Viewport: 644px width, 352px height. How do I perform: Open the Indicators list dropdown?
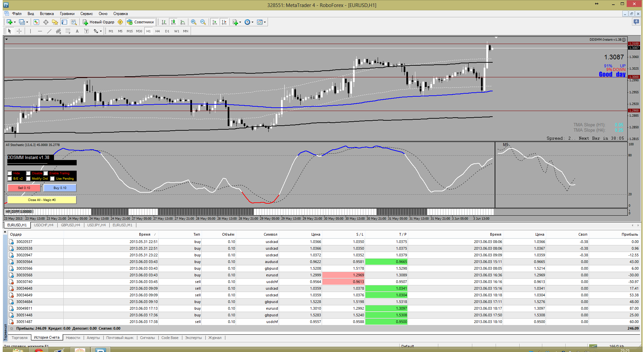240,22
